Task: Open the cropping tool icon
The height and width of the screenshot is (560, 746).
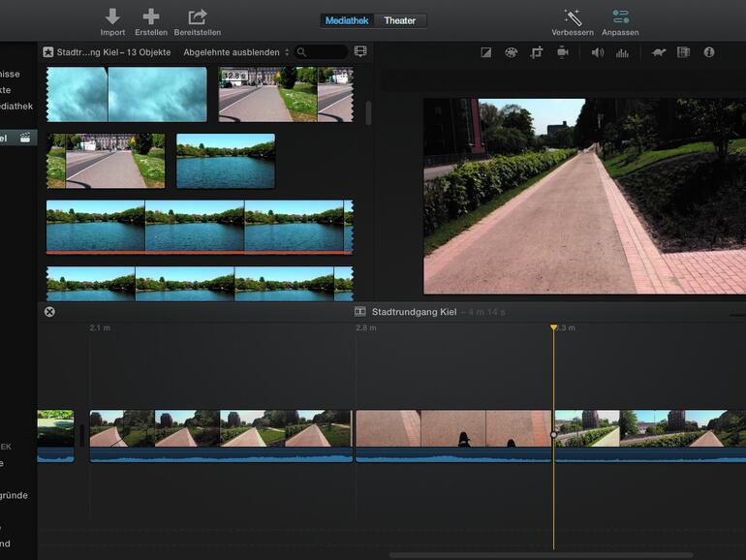Action: coord(537,52)
